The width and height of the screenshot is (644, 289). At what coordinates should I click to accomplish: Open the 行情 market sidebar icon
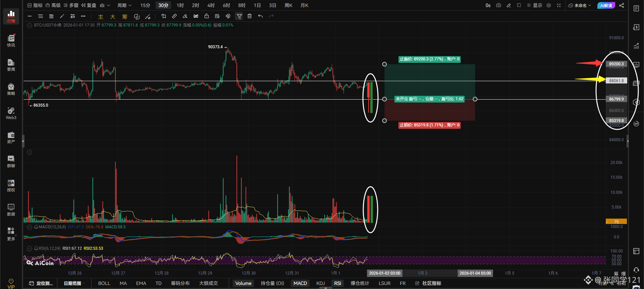pyautogui.click(x=11, y=16)
